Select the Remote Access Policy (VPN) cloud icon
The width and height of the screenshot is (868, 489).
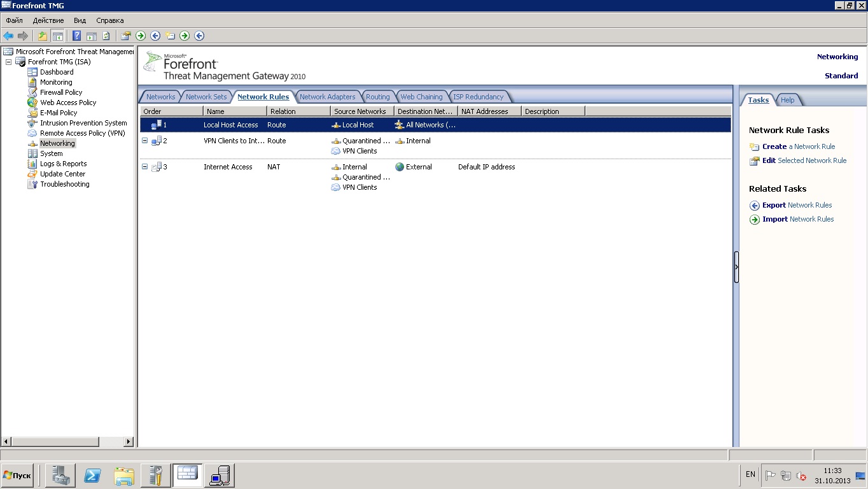coord(32,133)
